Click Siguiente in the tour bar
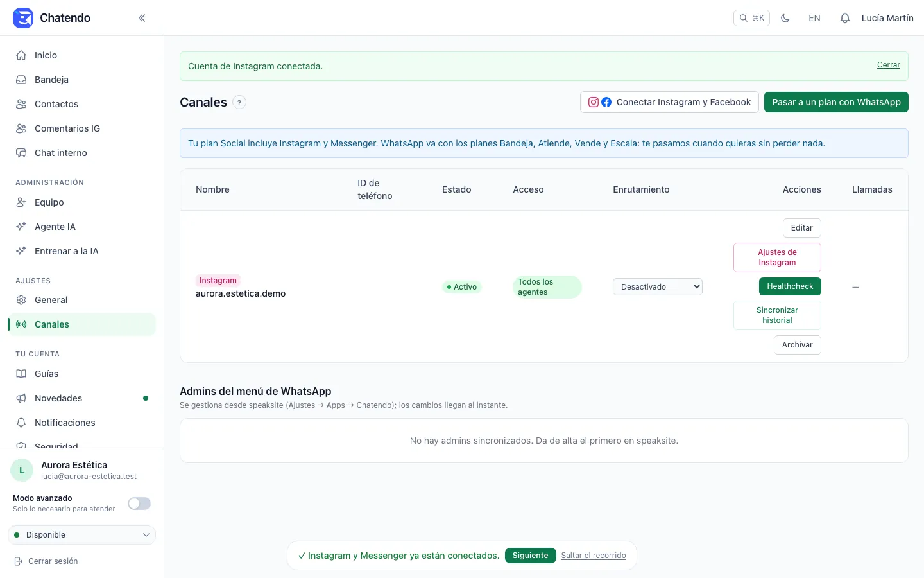Viewport: 924px width, 578px height. point(530,556)
